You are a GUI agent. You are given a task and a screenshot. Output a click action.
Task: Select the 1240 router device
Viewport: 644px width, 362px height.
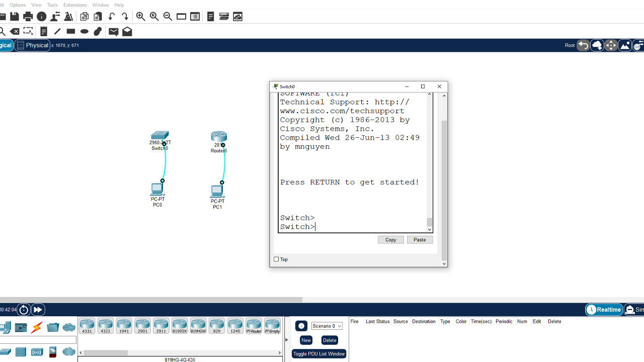coord(235,326)
